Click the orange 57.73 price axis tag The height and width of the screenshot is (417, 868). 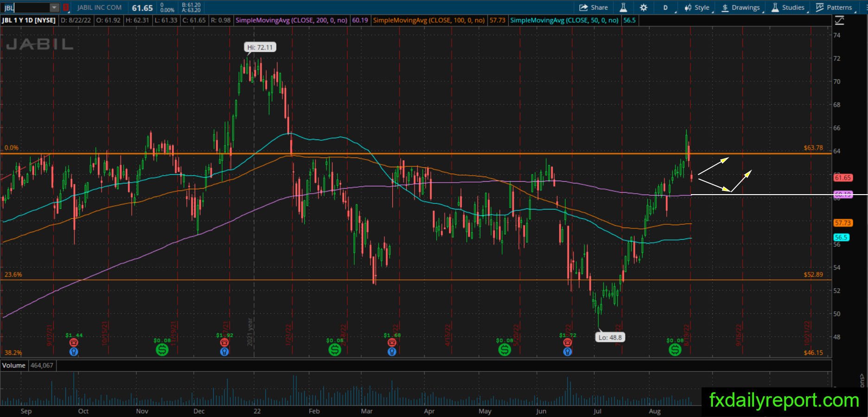[842, 223]
